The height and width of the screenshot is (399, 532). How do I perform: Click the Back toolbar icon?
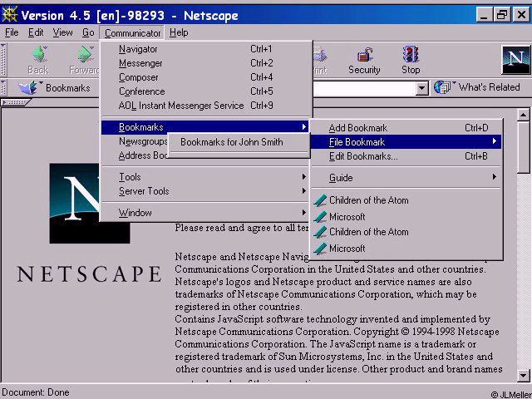tap(39, 54)
